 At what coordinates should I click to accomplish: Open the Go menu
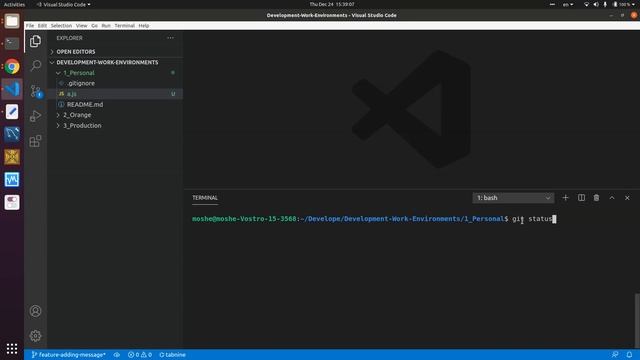[94, 25]
